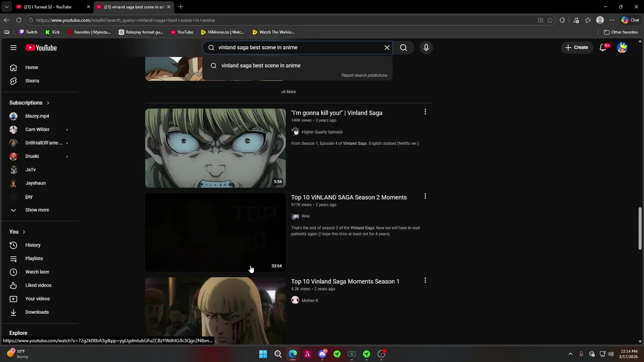This screenshot has height=362, width=644.
Task: Add page to favorites star
Action: click(x=550, y=20)
